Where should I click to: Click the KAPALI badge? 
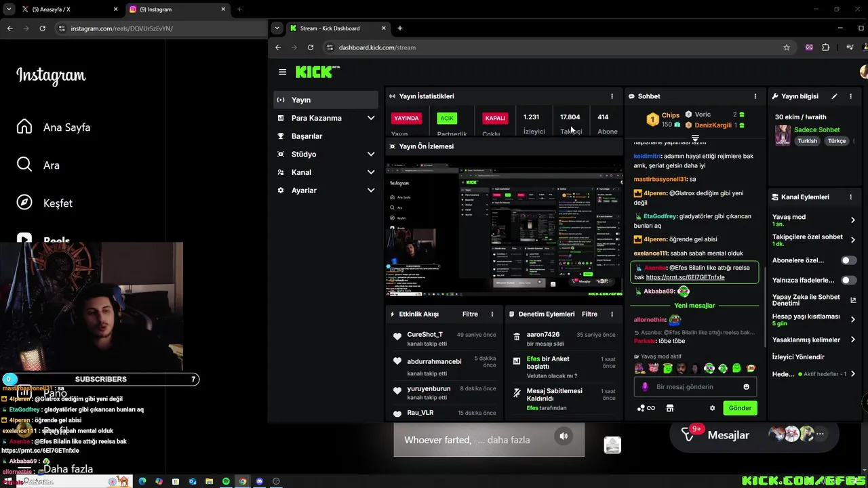click(x=495, y=118)
